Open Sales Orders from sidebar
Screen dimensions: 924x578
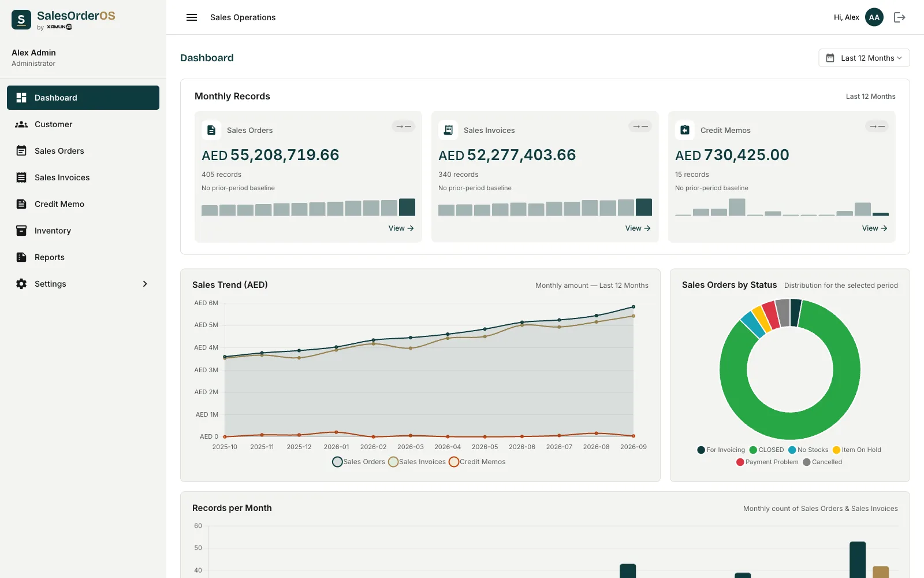[83, 151]
